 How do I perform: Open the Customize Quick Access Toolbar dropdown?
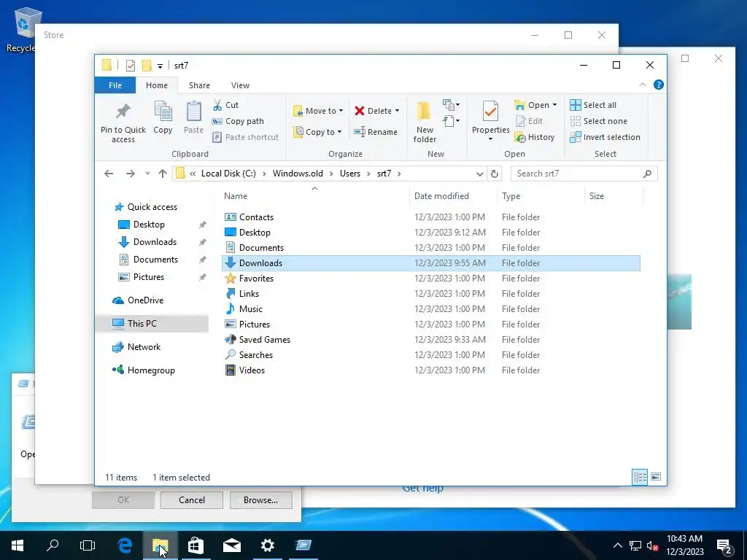click(x=160, y=66)
